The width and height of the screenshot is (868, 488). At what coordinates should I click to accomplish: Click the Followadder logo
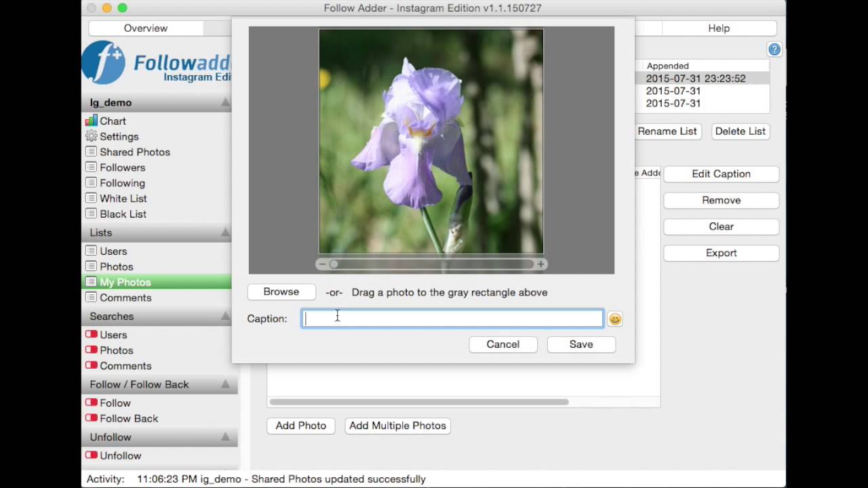click(157, 63)
